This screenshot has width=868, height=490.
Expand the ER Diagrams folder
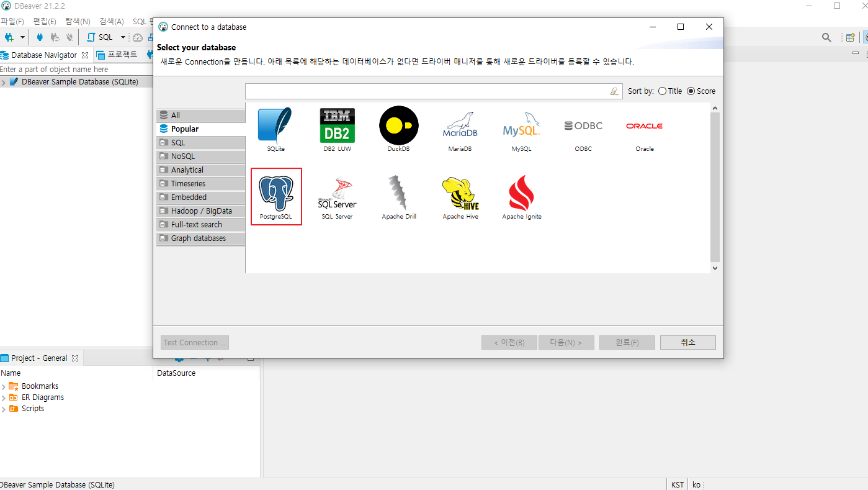click(x=4, y=397)
